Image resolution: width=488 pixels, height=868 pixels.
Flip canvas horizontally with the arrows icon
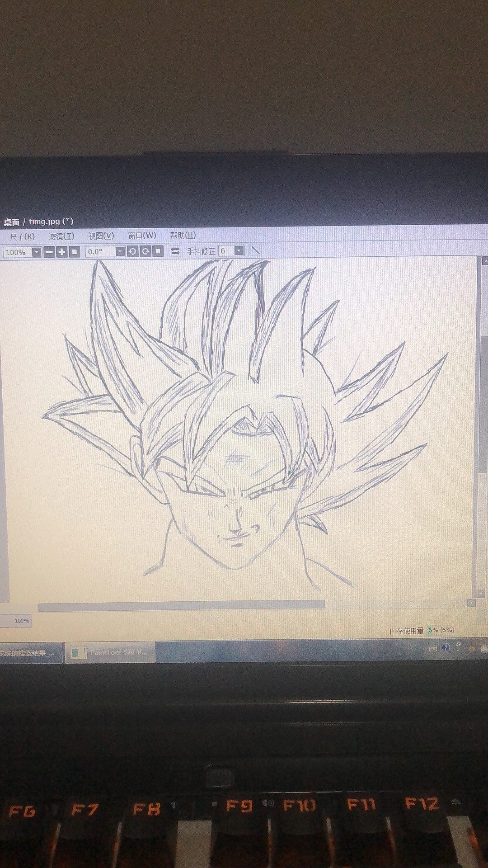pos(175,251)
